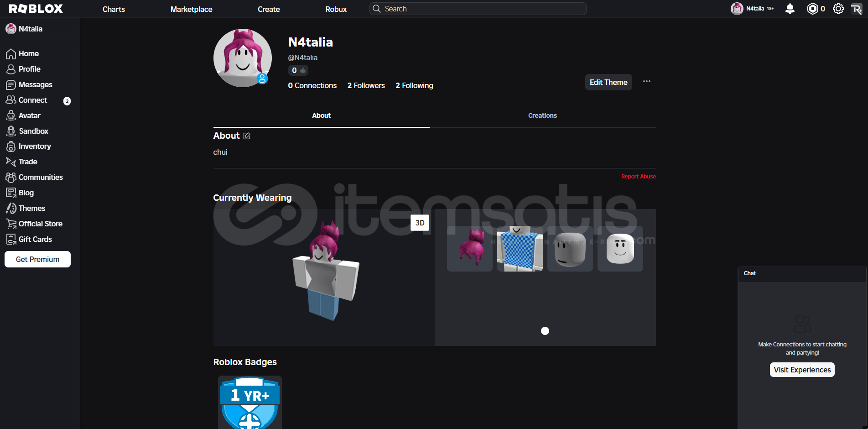This screenshot has height=429, width=868.
Task: Click the Connect icon in the sidebar
Action: tap(11, 100)
